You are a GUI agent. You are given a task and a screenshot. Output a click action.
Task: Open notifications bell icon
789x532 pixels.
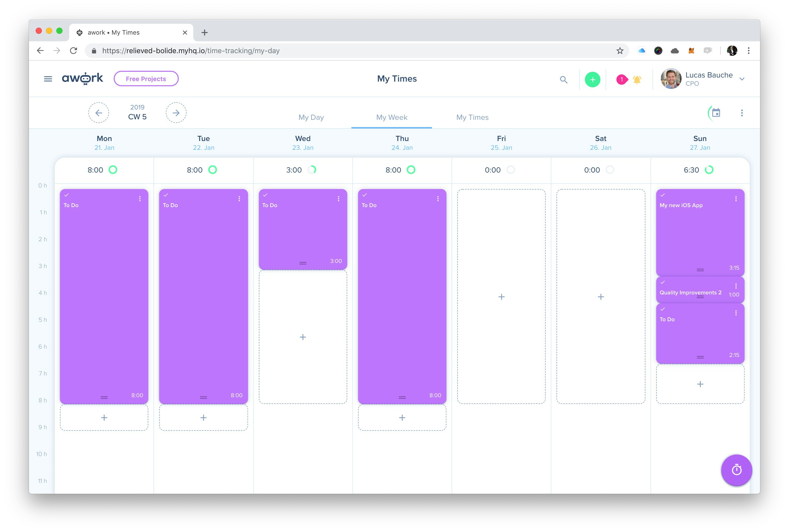coord(637,79)
